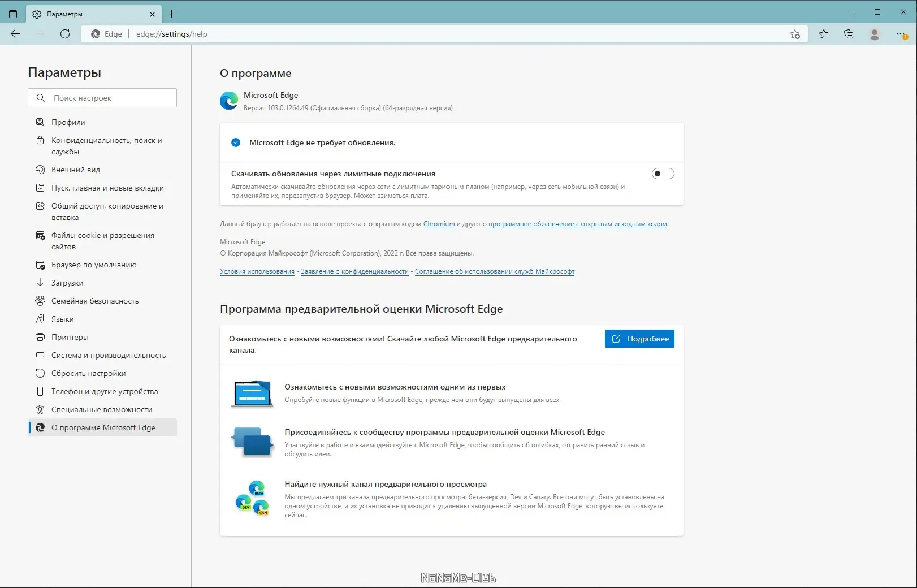Click the Система и производительность icon
917x588 pixels.
pos(40,355)
